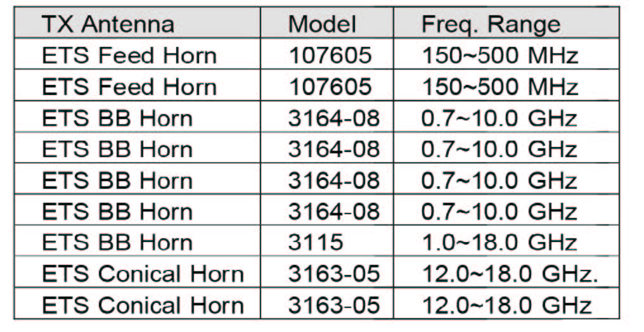The image size is (644, 332).
Task: Select the ETS BB Horn cell beside model 3115
Action: pos(117,242)
